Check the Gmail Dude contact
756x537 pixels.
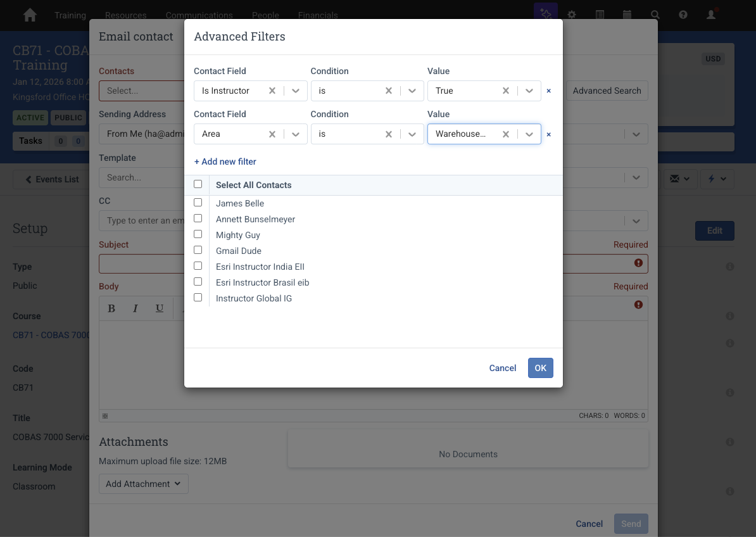[x=198, y=250]
